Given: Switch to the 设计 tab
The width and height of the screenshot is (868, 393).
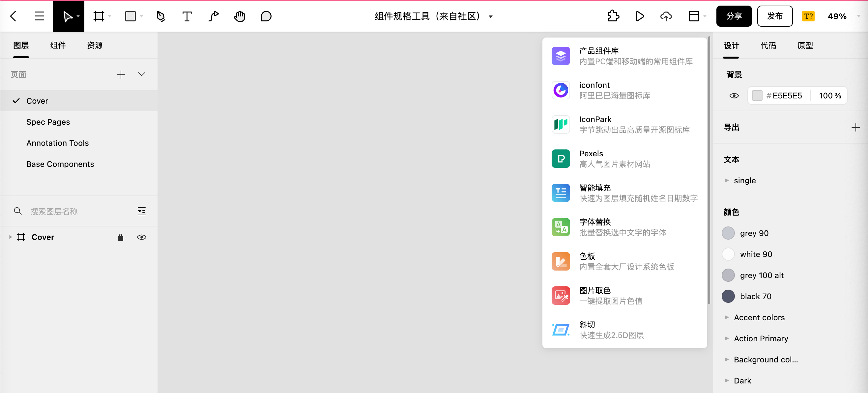Looking at the screenshot, I should 731,45.
